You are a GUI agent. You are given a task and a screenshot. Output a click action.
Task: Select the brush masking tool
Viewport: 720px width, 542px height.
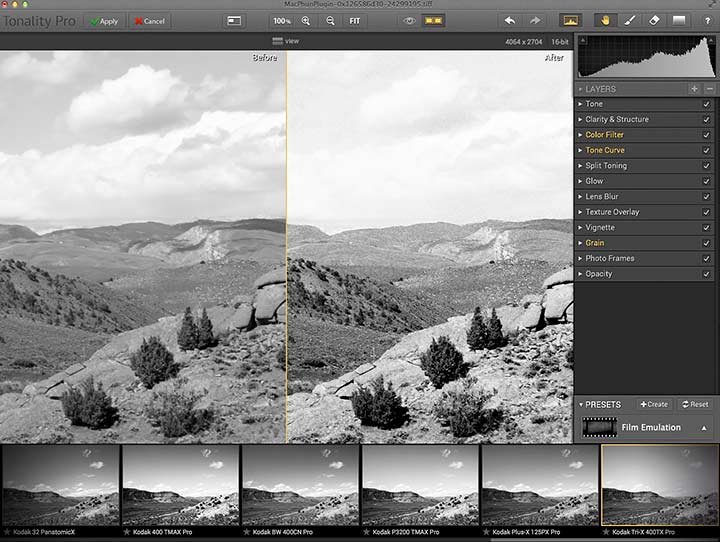point(630,21)
